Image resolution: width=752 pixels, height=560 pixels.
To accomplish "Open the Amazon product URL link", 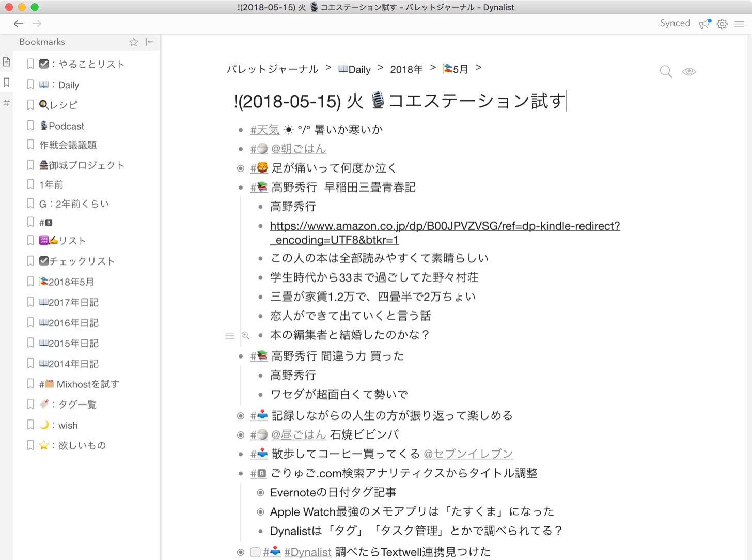I will [445, 226].
